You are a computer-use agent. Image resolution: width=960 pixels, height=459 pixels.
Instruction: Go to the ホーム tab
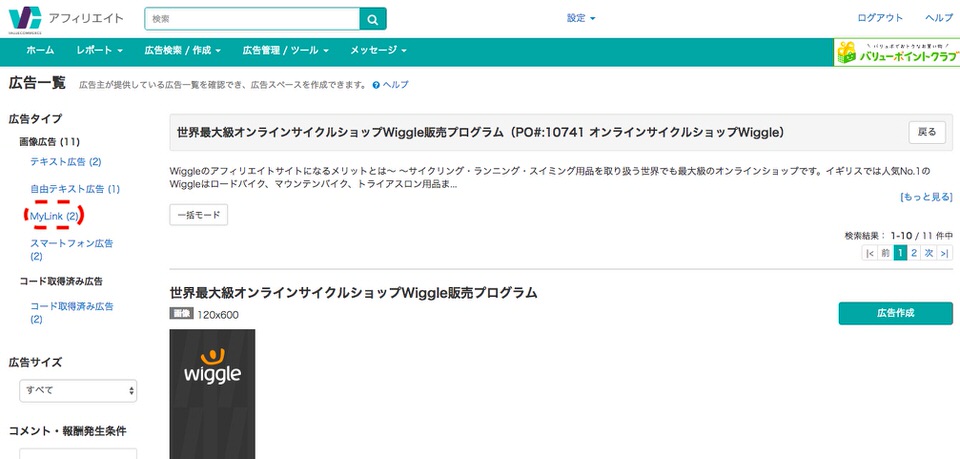tap(40, 50)
